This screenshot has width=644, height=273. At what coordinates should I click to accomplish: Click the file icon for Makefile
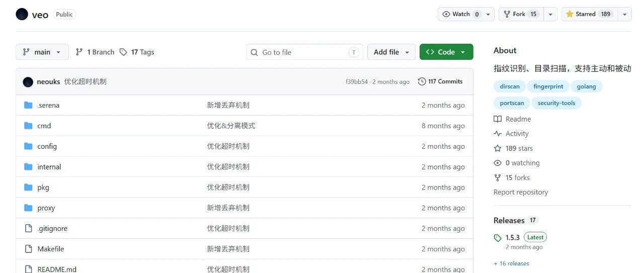coord(28,249)
